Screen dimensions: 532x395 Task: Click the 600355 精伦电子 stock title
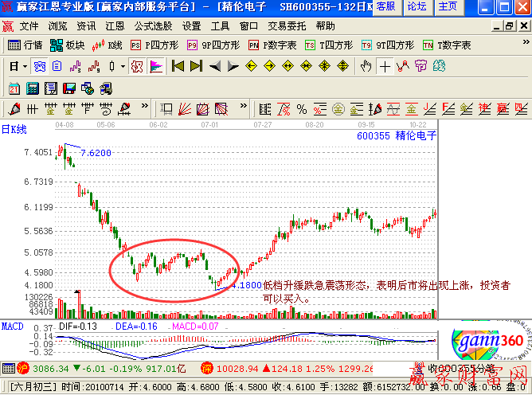pos(397,135)
